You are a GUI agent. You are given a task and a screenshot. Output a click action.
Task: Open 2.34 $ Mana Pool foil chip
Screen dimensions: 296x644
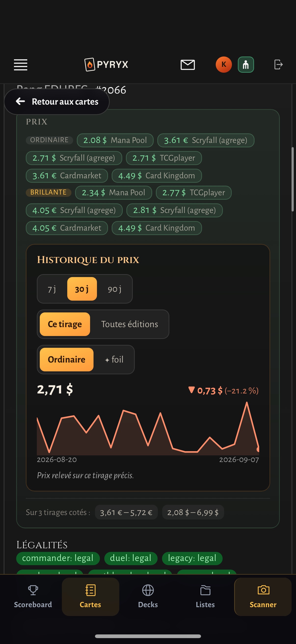(x=114, y=193)
